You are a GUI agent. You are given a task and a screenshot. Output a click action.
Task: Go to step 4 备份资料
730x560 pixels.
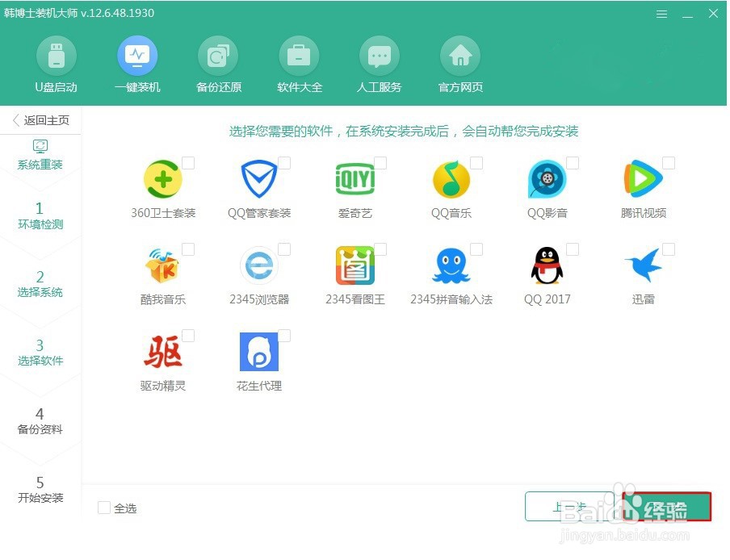click(x=40, y=421)
